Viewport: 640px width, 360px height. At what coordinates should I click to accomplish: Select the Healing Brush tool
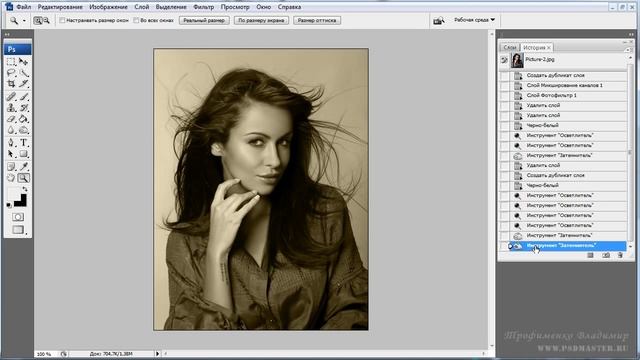[x=11, y=97]
